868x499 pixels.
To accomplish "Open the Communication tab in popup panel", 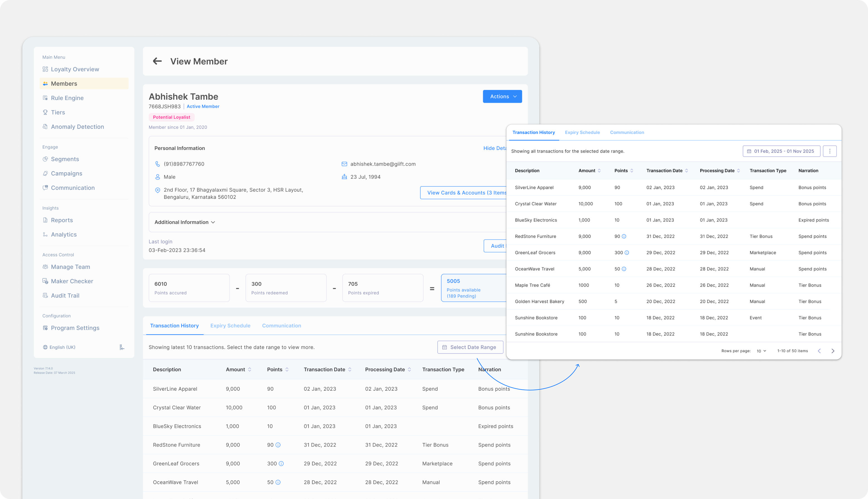I will point(627,132).
